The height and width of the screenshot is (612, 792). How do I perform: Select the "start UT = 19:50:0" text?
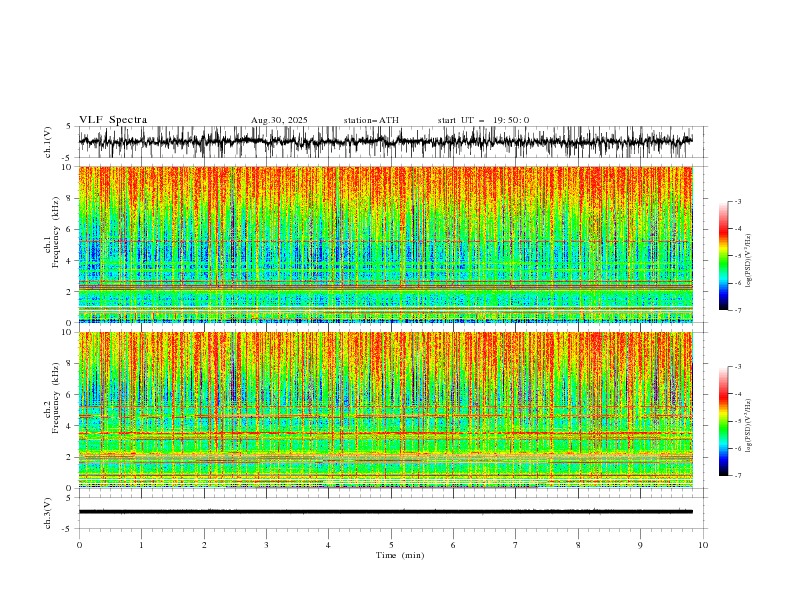483,120
